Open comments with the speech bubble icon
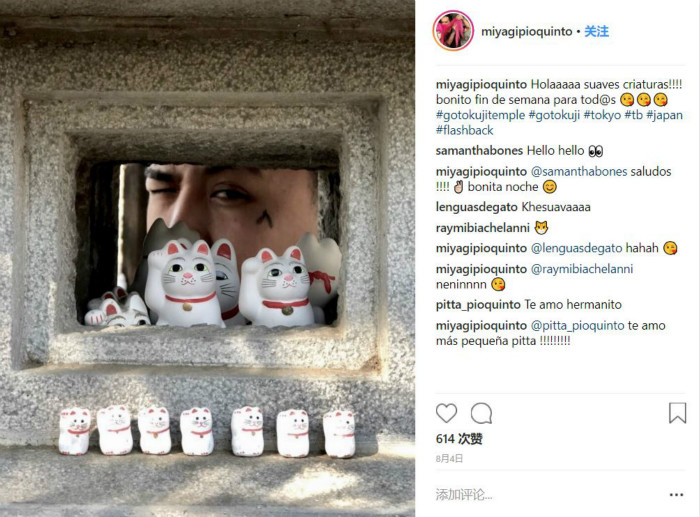 coord(481,413)
